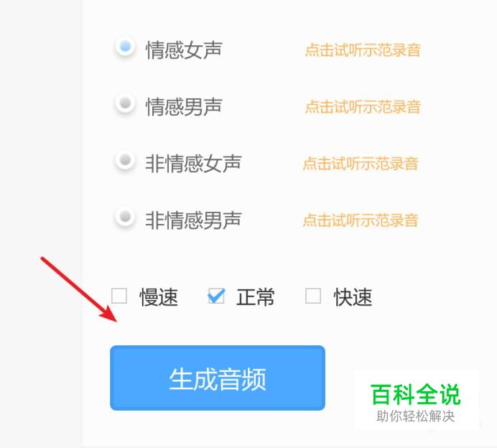Click the 正常 speed label text
The image size is (497, 448).
(x=256, y=297)
